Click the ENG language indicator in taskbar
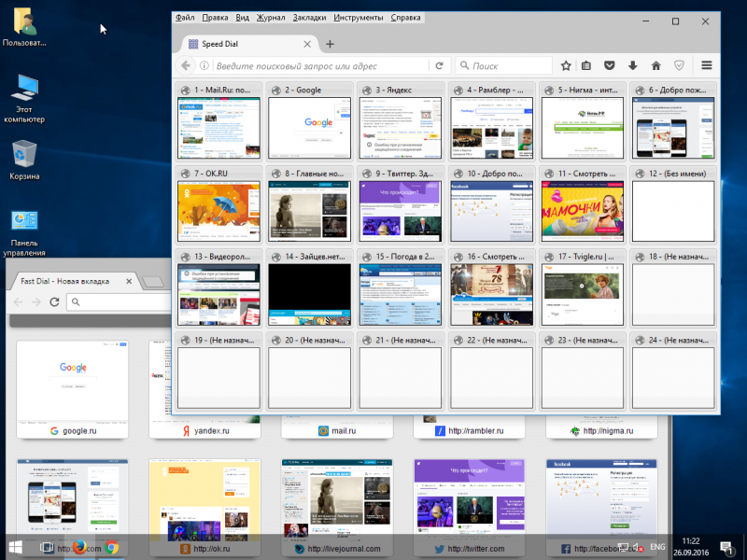Screen dimensions: 747x560 click(x=657, y=547)
